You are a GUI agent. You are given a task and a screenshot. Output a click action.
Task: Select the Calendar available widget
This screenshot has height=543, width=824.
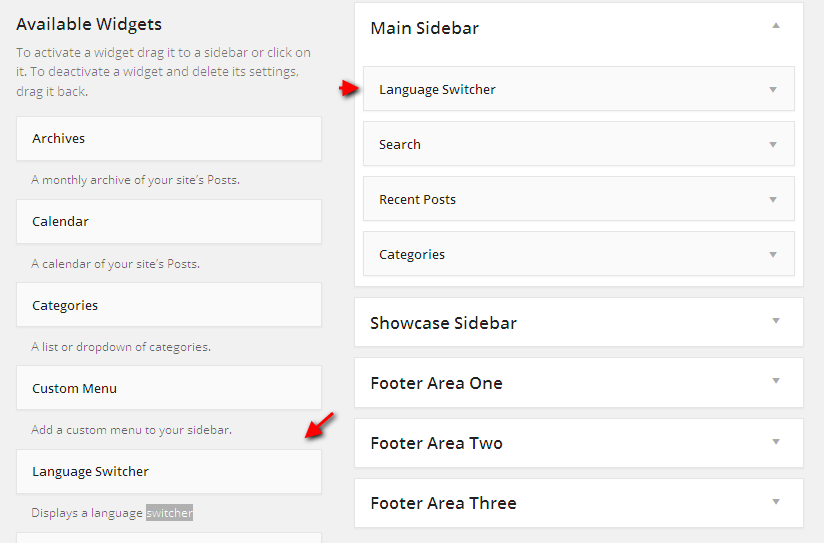click(169, 221)
